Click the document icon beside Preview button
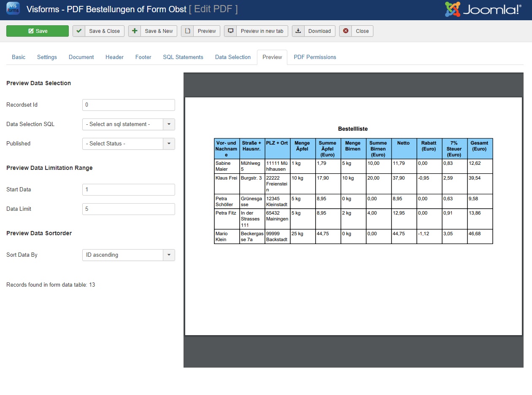The height and width of the screenshot is (395, 532). click(x=187, y=31)
